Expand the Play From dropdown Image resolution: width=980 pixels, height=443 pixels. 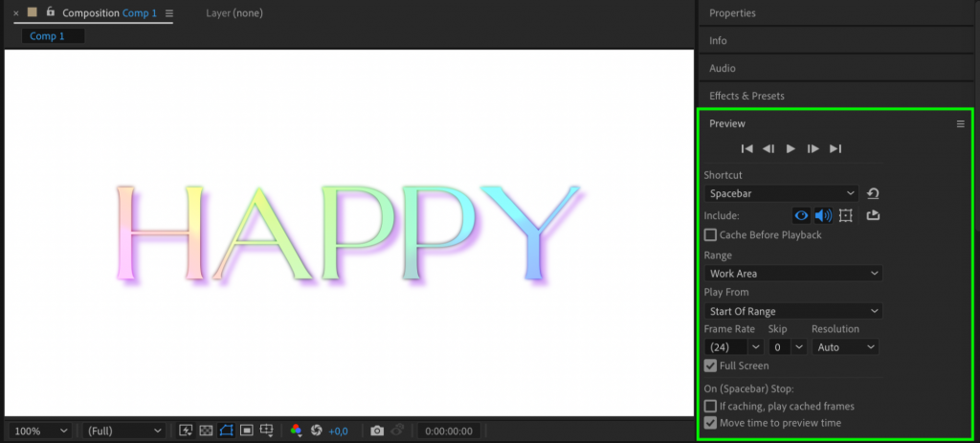[x=792, y=311]
